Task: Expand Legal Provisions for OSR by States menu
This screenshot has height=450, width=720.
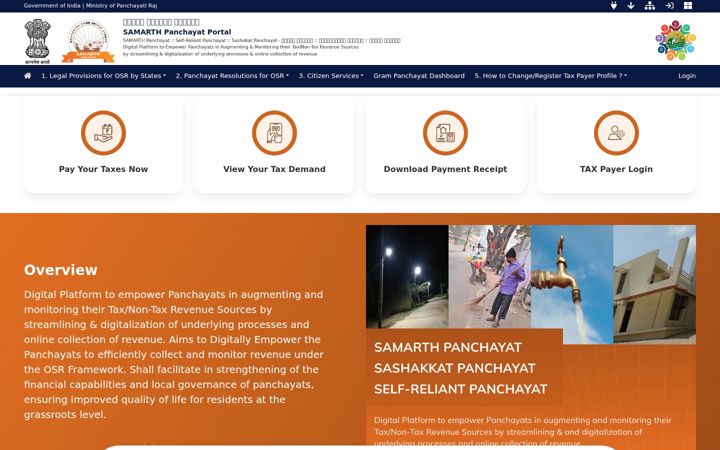Action: click(x=103, y=76)
